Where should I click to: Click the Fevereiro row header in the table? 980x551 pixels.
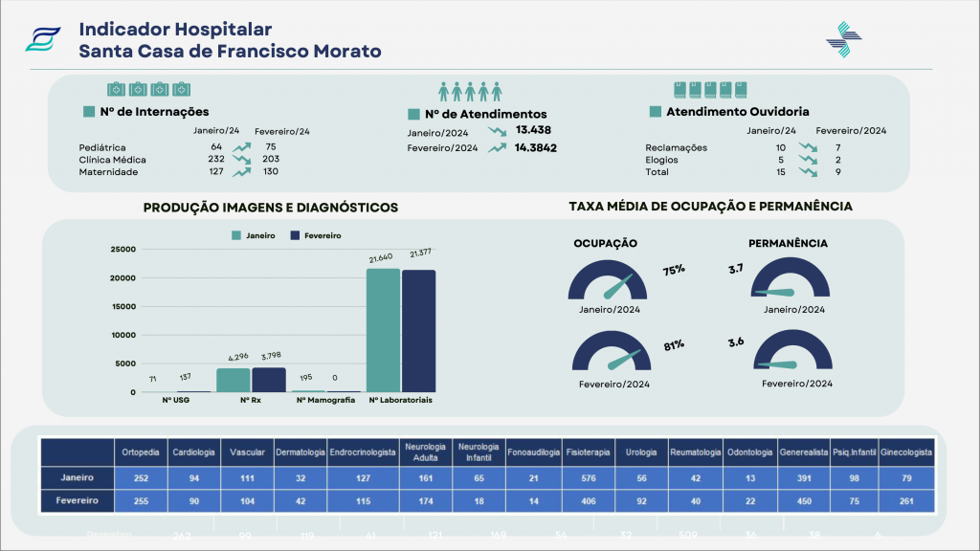point(78,500)
